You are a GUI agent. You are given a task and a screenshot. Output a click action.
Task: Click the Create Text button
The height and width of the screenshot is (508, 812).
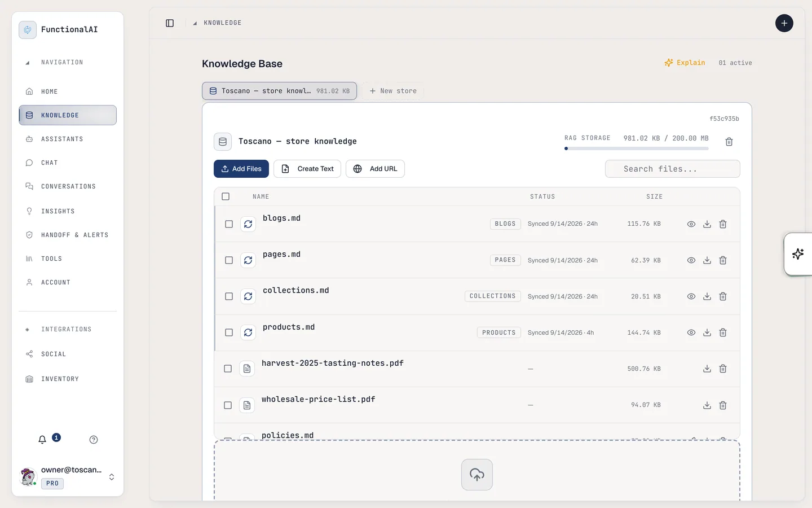pos(307,169)
